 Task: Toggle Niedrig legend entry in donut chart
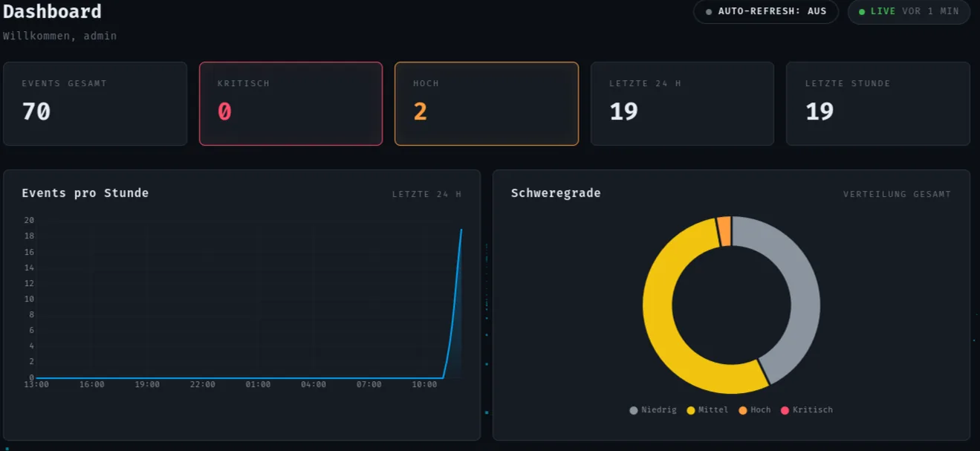click(653, 410)
